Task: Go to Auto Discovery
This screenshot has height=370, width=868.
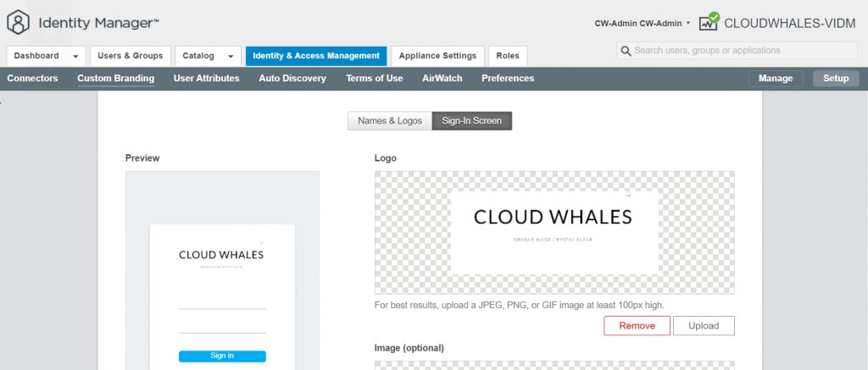Action: point(292,79)
